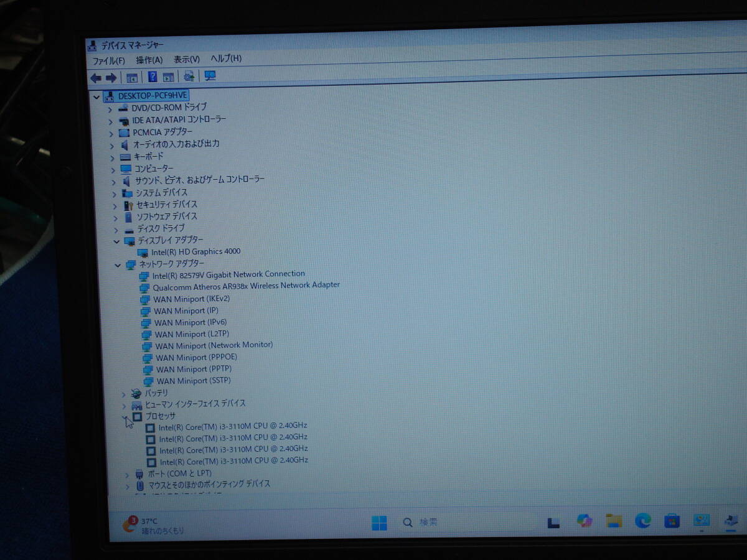Screen dimensions: 747x560
Task: Open the Properties toolbar icon
Action: [x=132, y=78]
